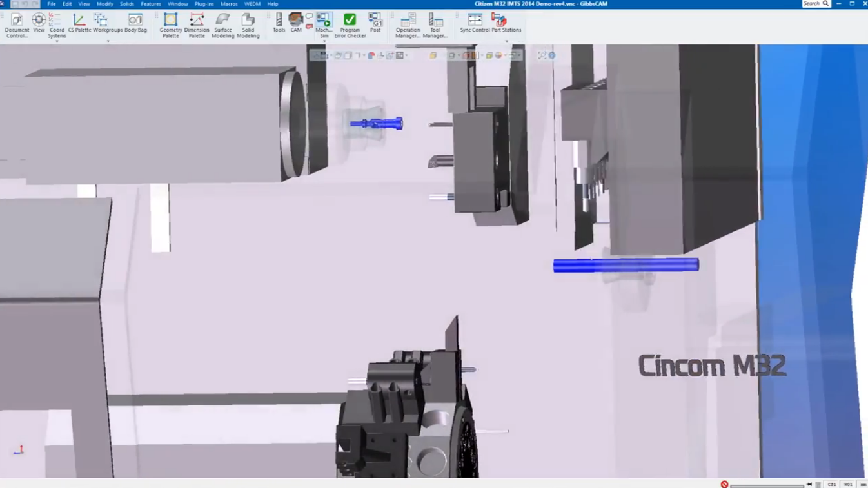Open the Dimension Palette

pyautogui.click(x=197, y=25)
